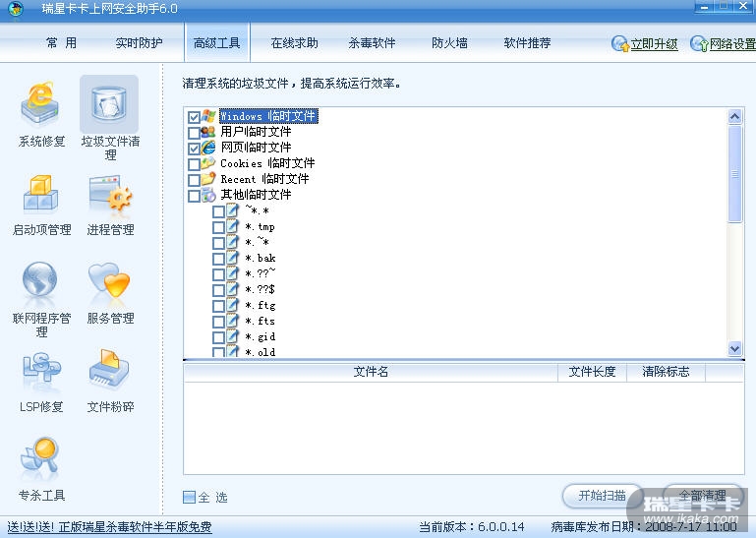Click the file icon next to *.ftg
This screenshot has width=756, height=538.
233,305
